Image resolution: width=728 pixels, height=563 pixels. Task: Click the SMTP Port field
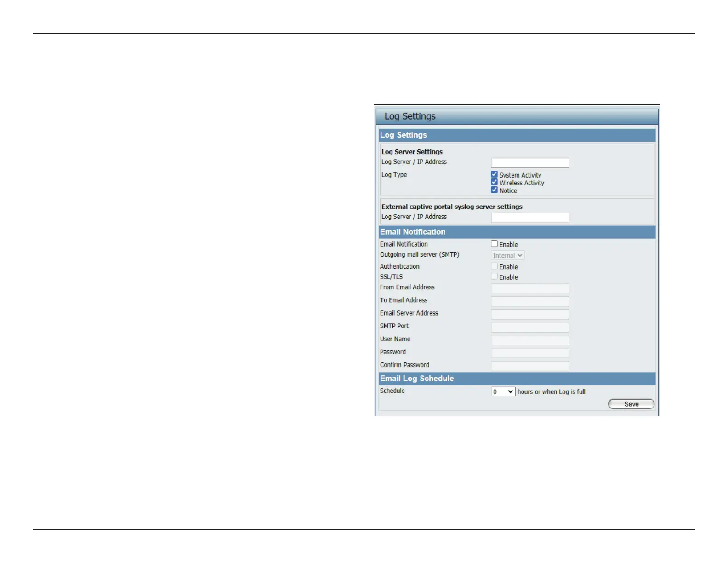point(529,327)
